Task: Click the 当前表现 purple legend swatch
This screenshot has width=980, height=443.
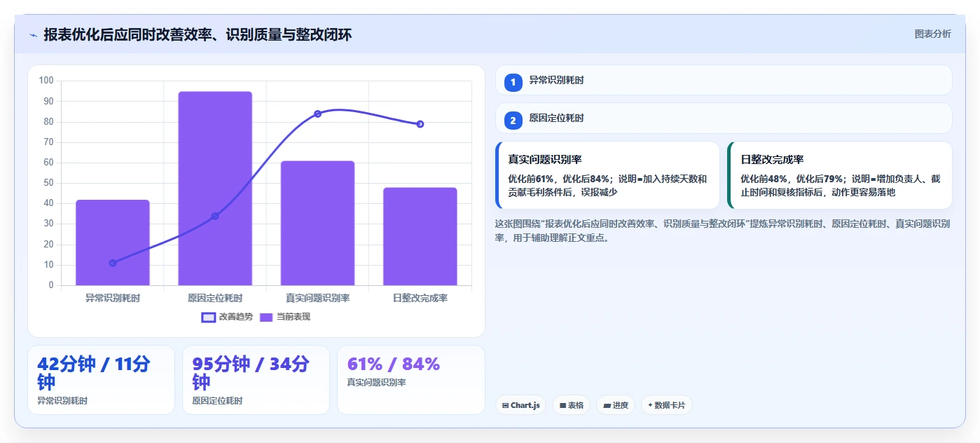Action: tap(266, 317)
